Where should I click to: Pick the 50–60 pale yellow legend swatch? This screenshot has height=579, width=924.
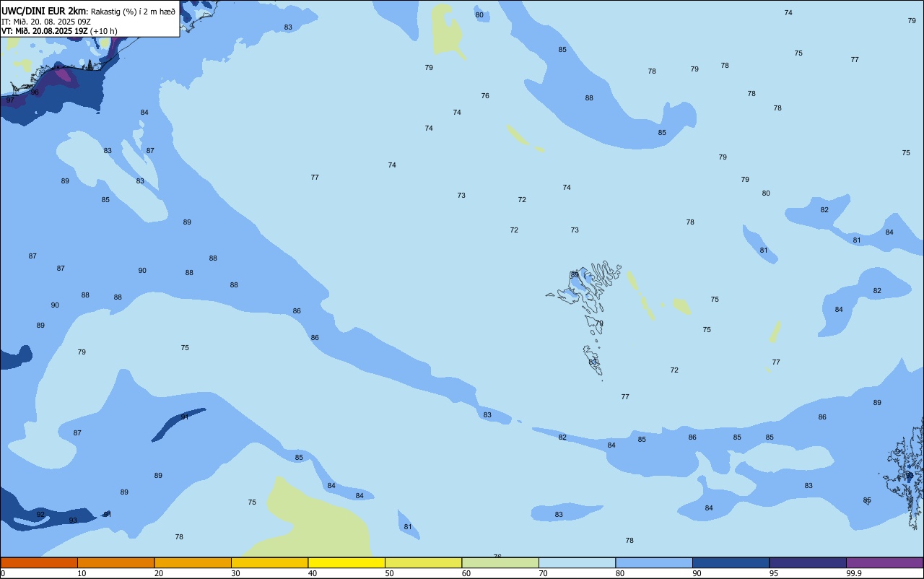coord(423,562)
